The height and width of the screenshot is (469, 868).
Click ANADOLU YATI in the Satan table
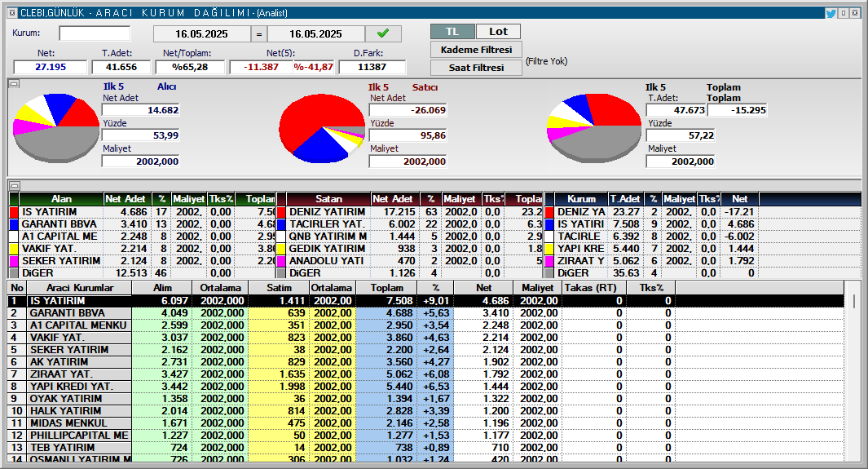tap(326, 261)
